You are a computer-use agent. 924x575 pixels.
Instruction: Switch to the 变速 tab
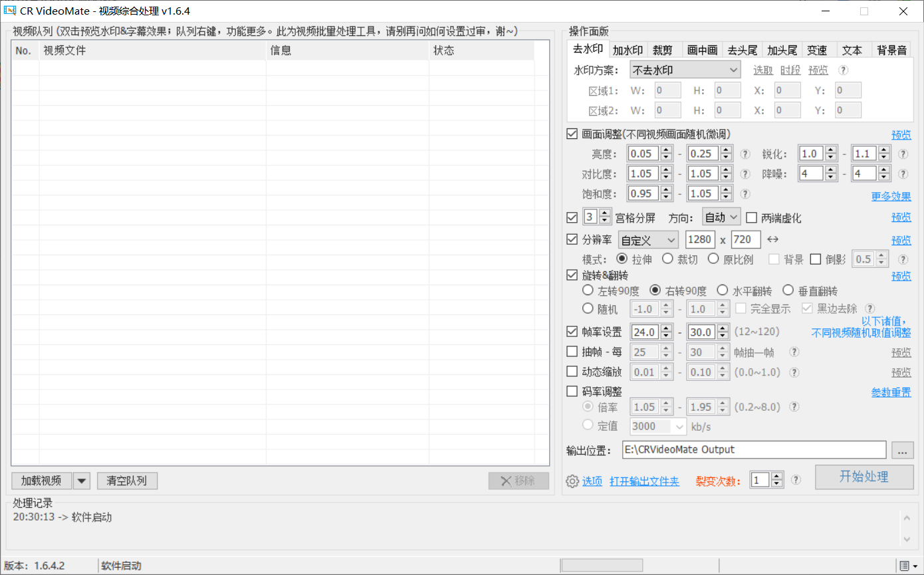click(x=818, y=49)
